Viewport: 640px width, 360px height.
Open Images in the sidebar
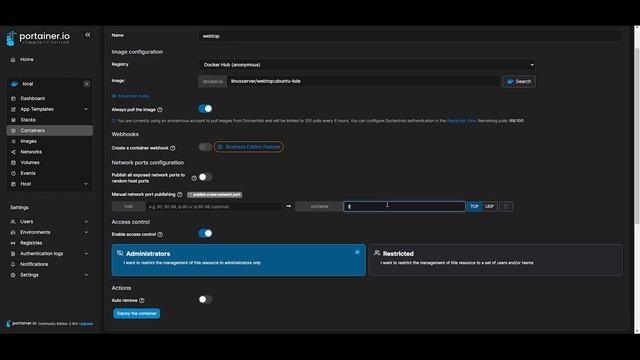29,141
